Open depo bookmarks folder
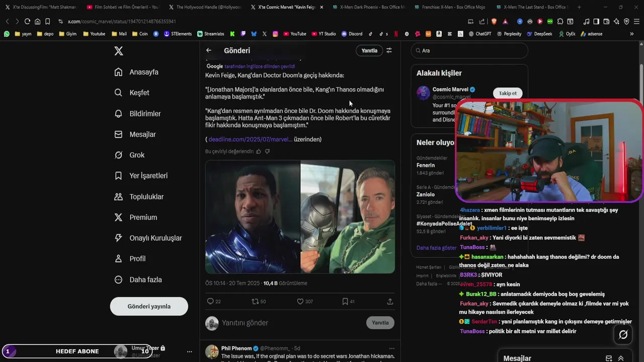 45,34
